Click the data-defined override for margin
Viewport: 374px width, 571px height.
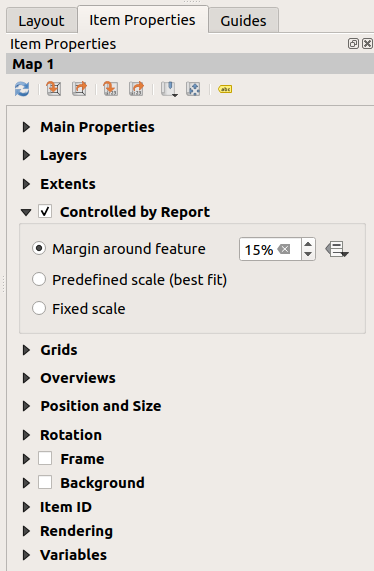coord(337,249)
